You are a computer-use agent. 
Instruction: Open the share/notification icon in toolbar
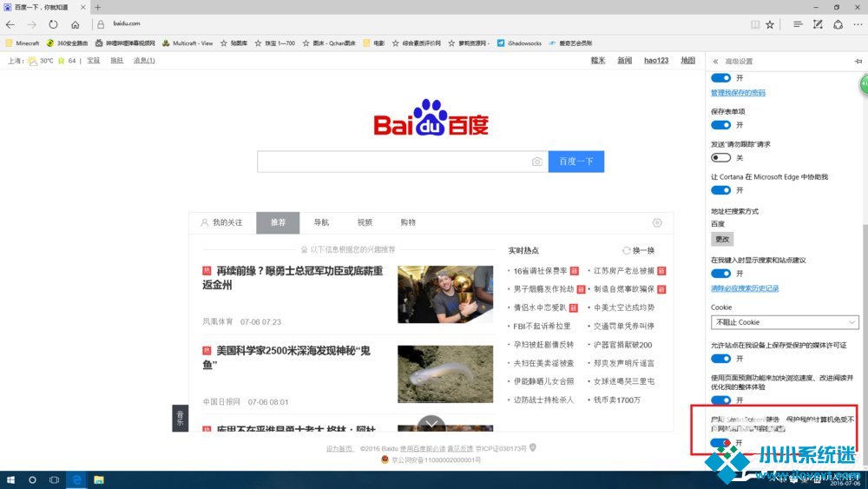tap(838, 24)
